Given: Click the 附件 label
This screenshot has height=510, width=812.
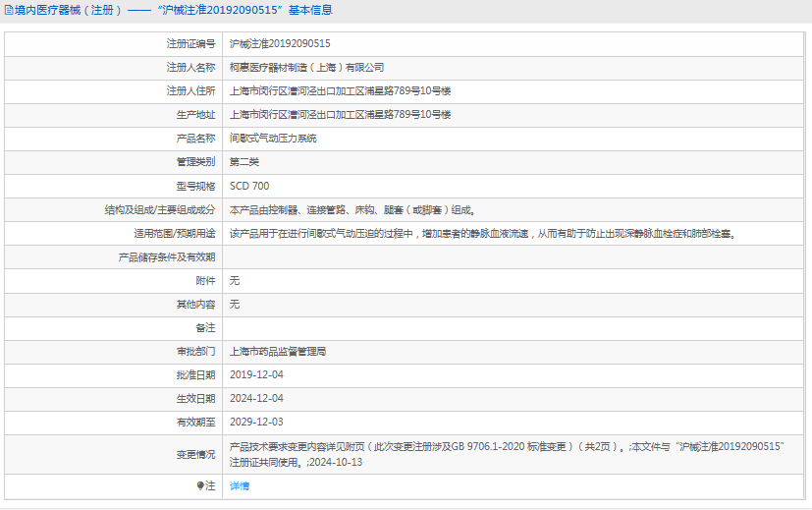Looking at the screenshot, I should point(205,281).
